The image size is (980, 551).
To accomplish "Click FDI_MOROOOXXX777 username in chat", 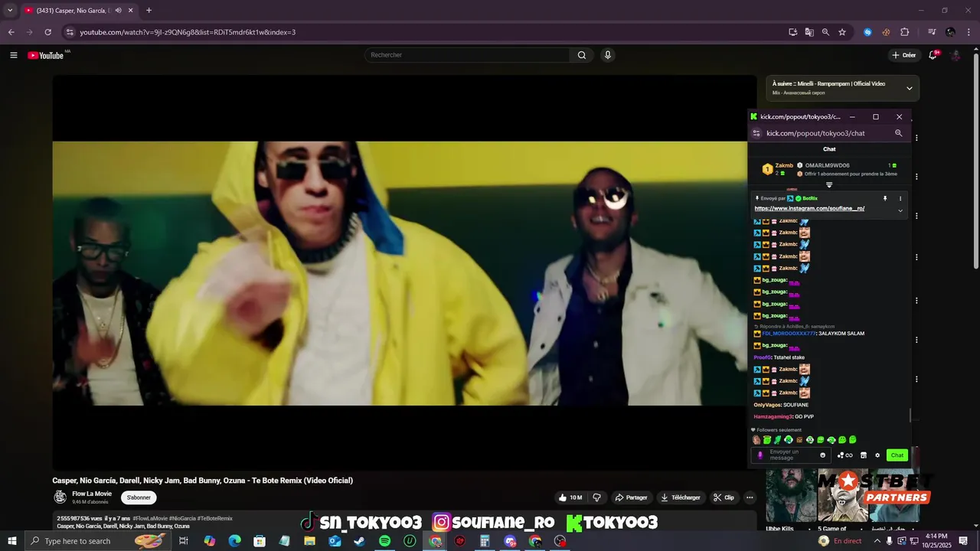I will coord(789,333).
